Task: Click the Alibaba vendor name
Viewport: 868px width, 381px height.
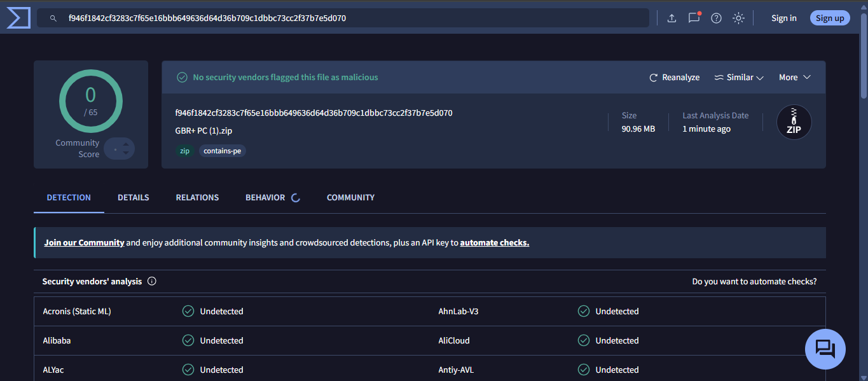Action: (x=57, y=340)
